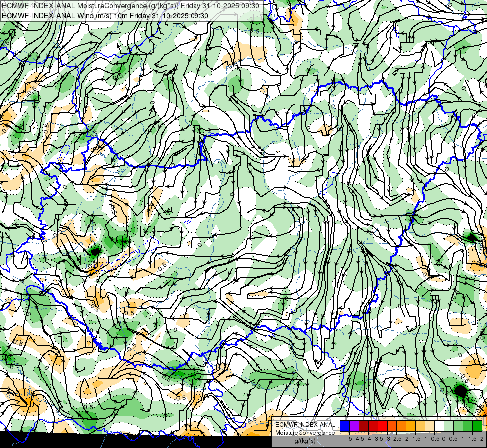487x448 pixels.
Task: Pick the pale peach swatch for -1 to -0.5
Action: [x=430, y=426]
